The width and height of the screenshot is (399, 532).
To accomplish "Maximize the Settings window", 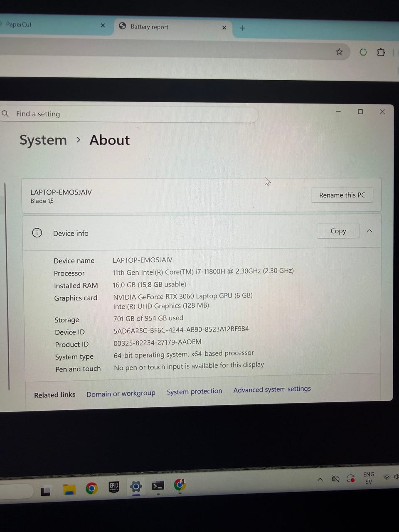I will tap(360, 111).
